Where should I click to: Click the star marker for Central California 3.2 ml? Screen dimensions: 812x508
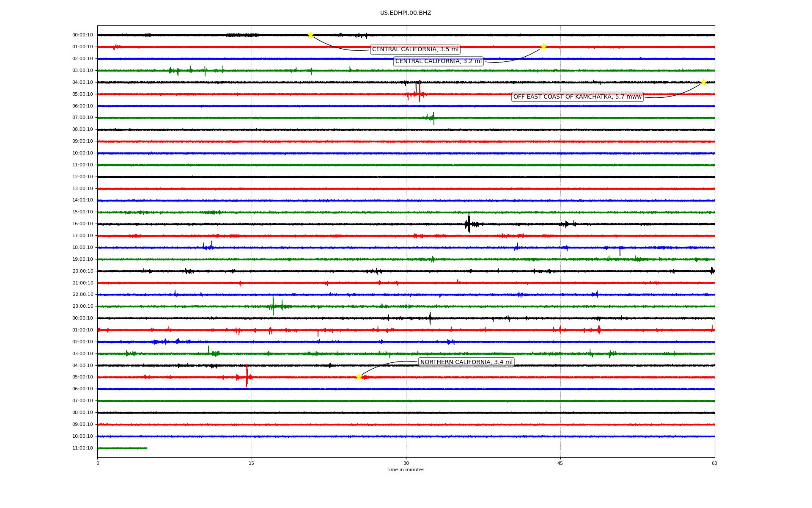tap(543, 47)
